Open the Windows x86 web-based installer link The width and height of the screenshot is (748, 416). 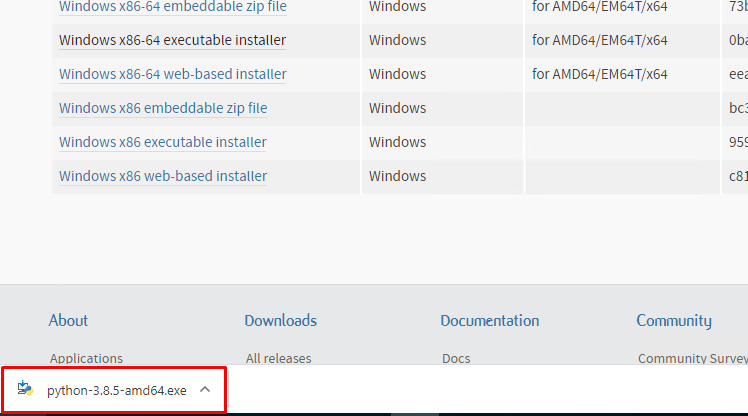(163, 176)
